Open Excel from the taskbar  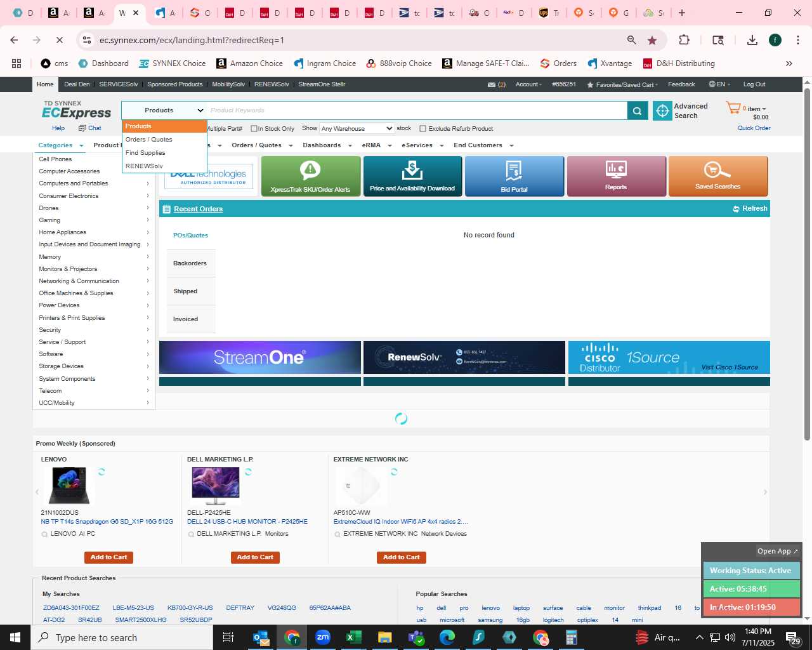click(353, 637)
